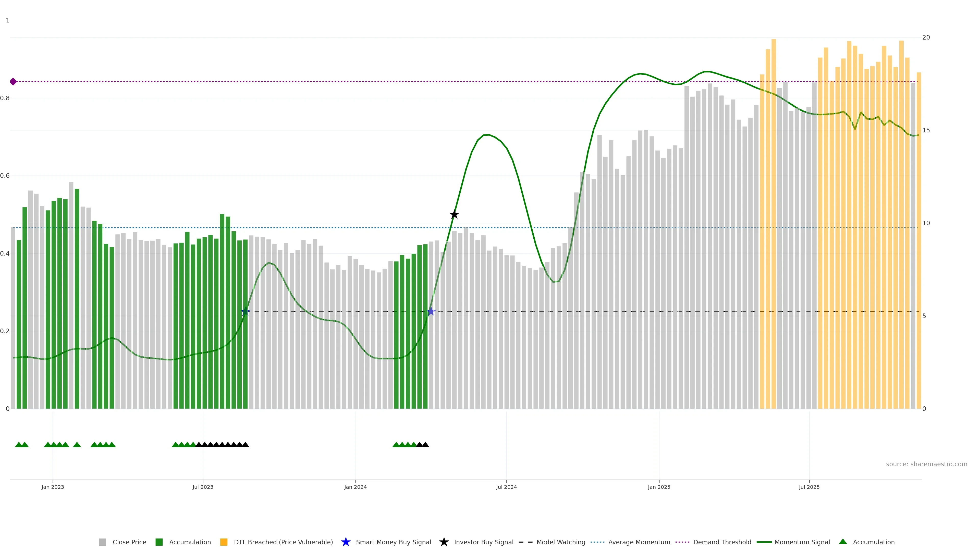
Task: Click the orange DTL Breached color swatch
Action: coord(224,542)
